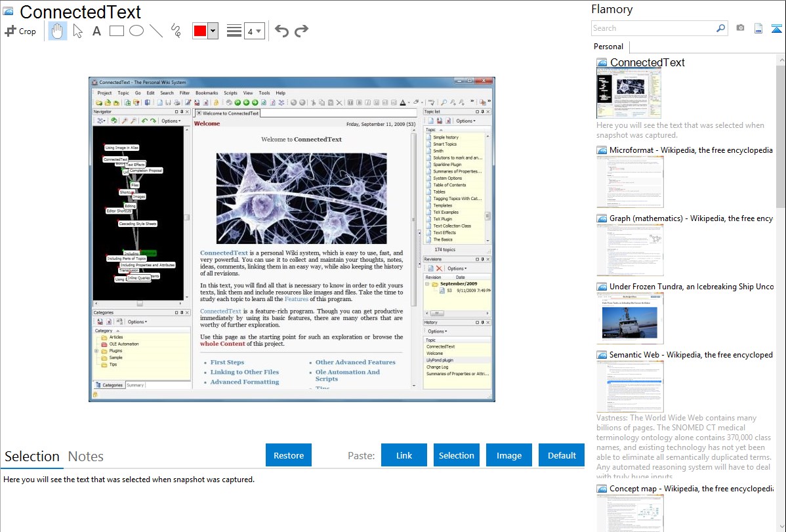Open the Bookmarks menu in the screenshot

pos(207,92)
